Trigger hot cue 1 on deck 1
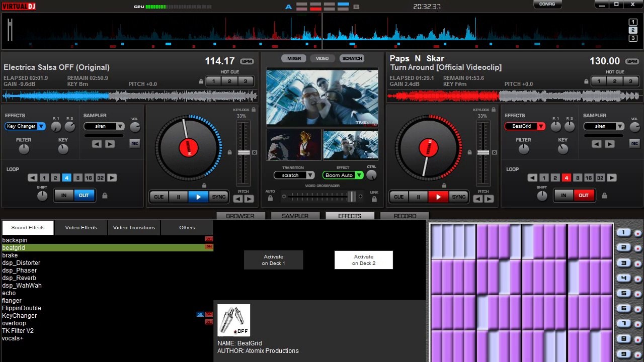This screenshot has height=362, width=644. tap(213, 81)
